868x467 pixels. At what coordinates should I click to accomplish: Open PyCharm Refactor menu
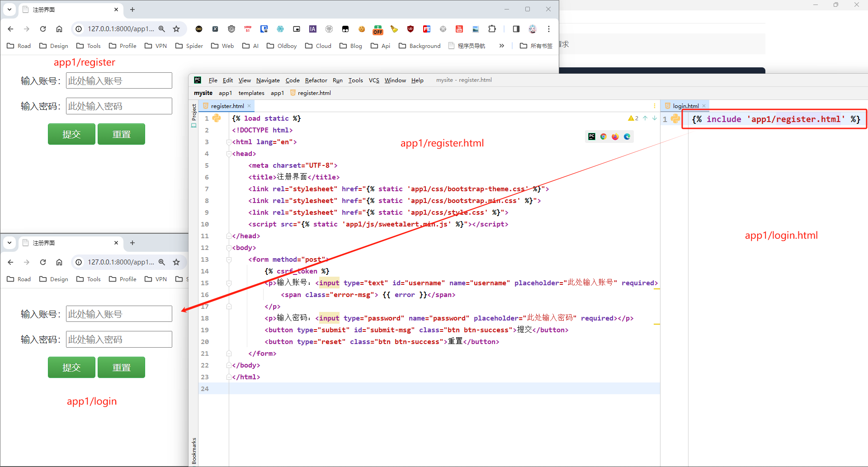[x=316, y=80]
